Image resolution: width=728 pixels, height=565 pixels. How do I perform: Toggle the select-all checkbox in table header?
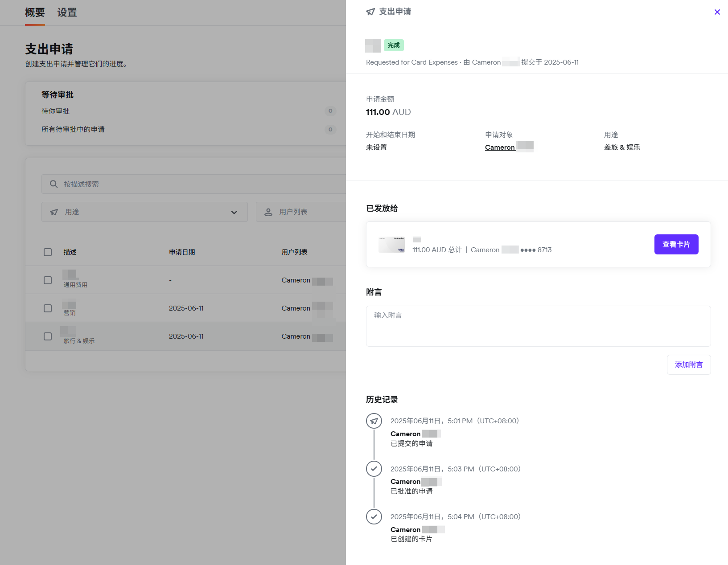(48, 252)
